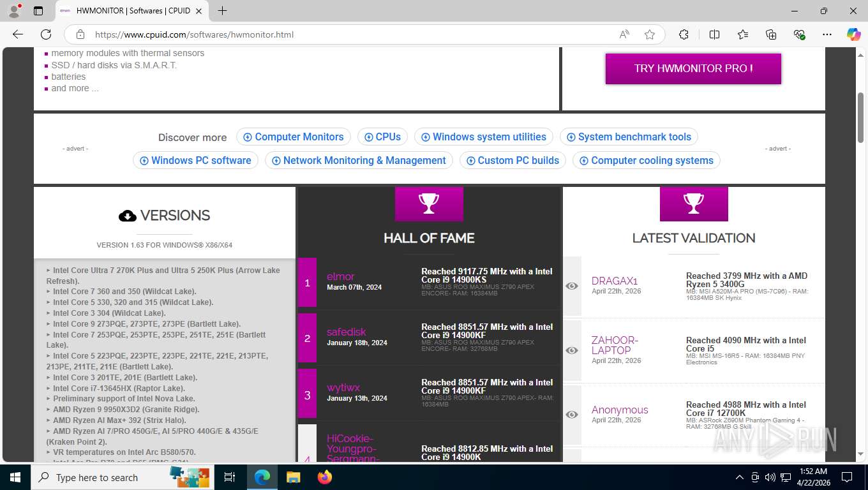
Task: Launch Firefox from the taskbar
Action: [x=325, y=477]
